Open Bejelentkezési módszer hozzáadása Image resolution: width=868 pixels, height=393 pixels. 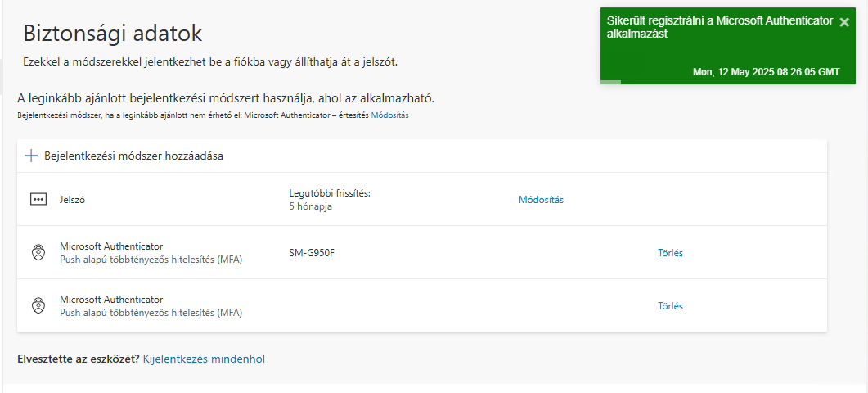[x=133, y=156]
